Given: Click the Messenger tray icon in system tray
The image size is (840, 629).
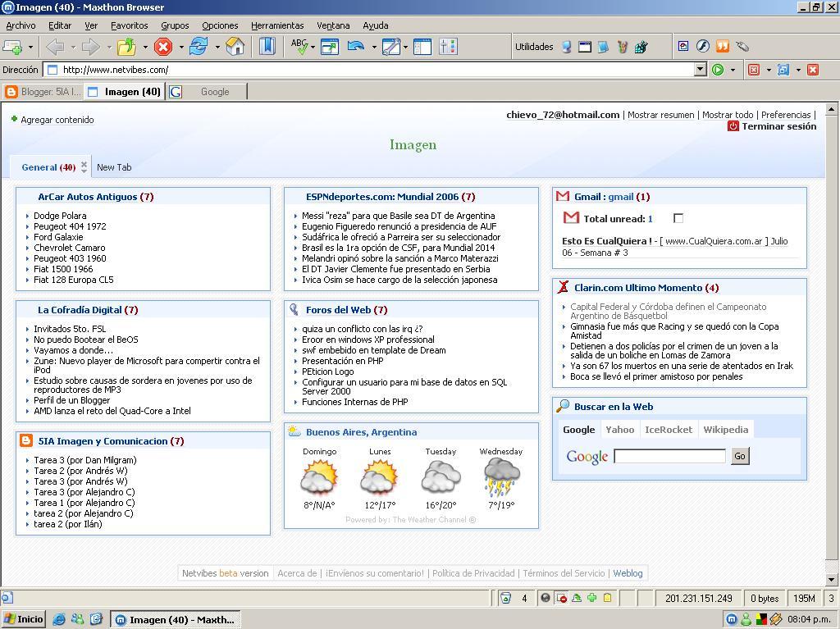Looking at the screenshot, I should point(746,619).
